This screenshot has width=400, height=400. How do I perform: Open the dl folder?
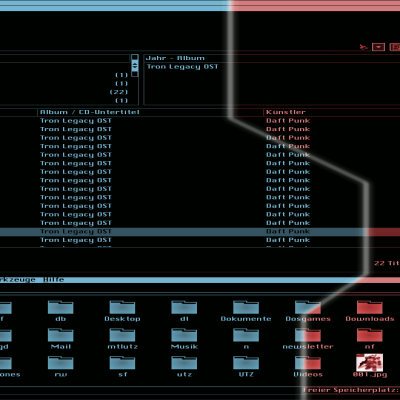point(184,311)
